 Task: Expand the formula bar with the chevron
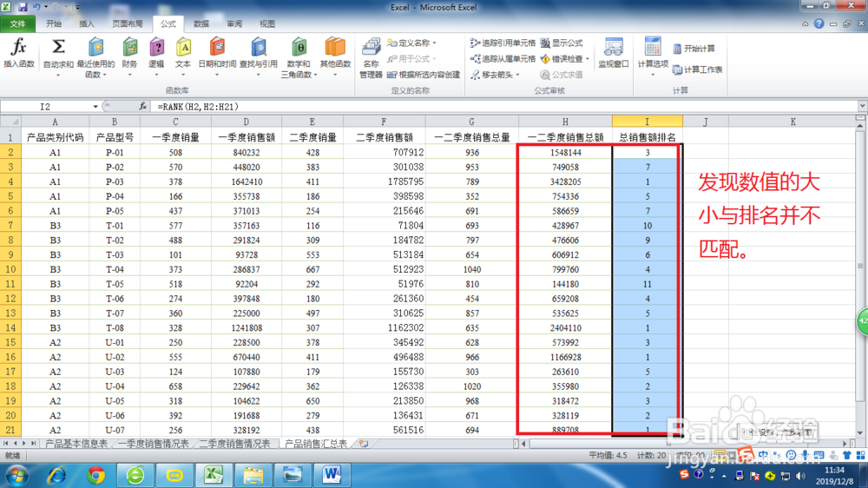click(x=862, y=106)
